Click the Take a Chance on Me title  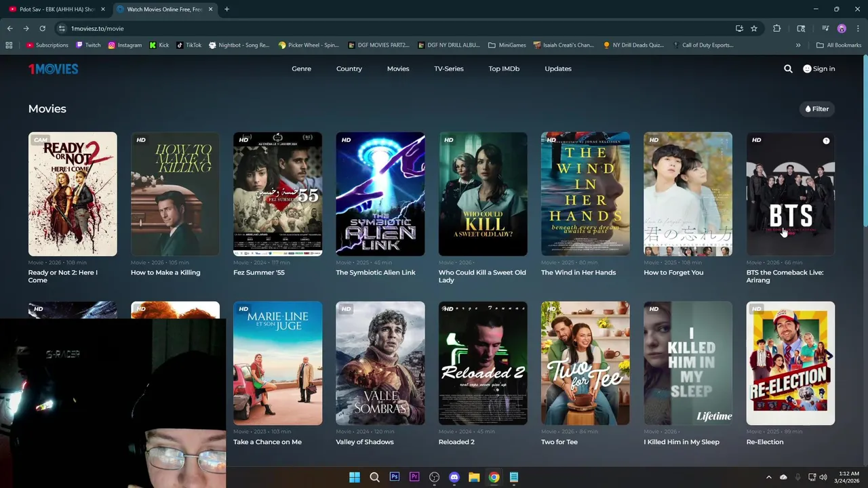(267, 442)
